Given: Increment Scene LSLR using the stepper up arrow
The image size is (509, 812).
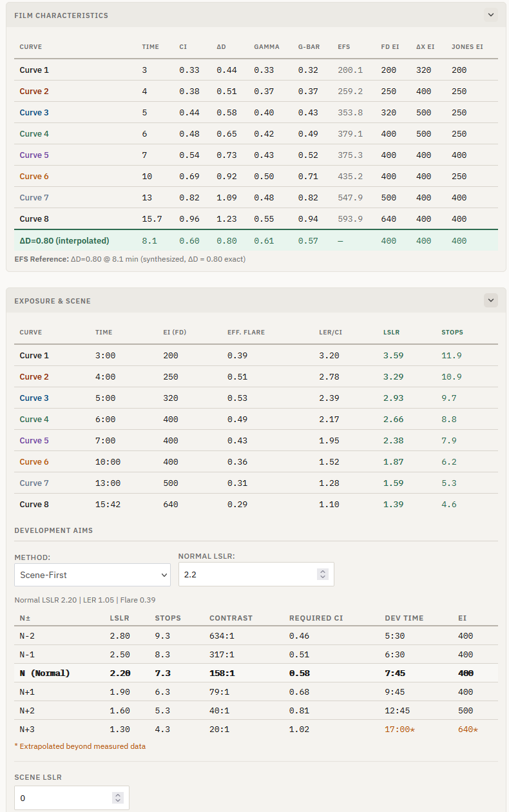Looking at the screenshot, I should tap(118, 795).
